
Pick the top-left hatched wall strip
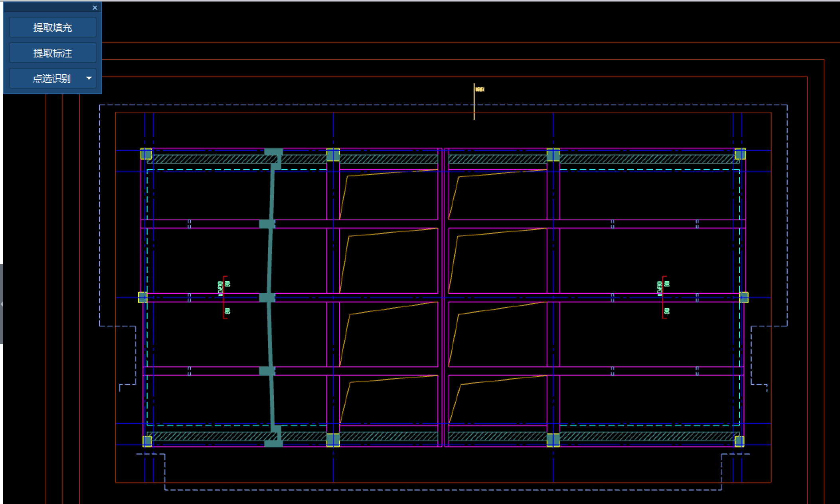[208, 159]
